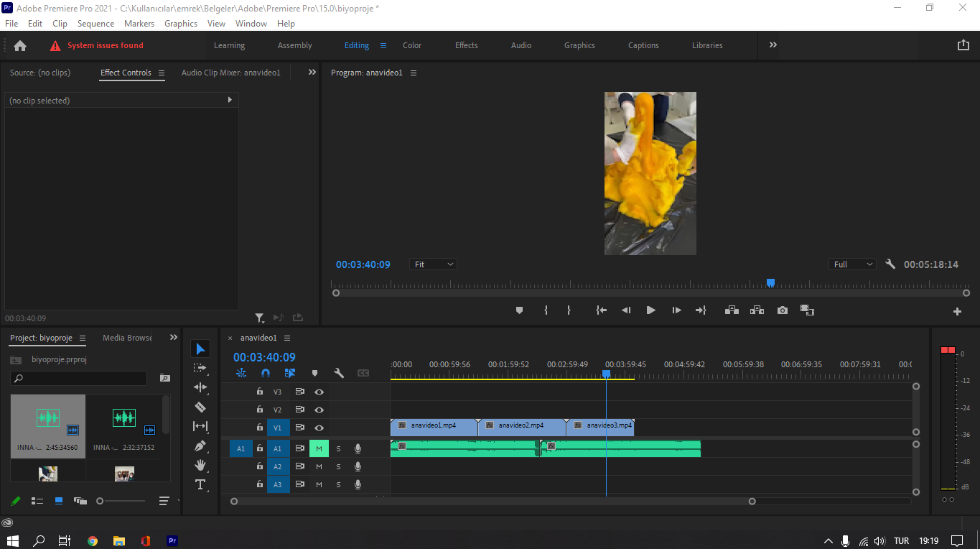
Task: Switch to the Color workspace tab
Action: 412,45
